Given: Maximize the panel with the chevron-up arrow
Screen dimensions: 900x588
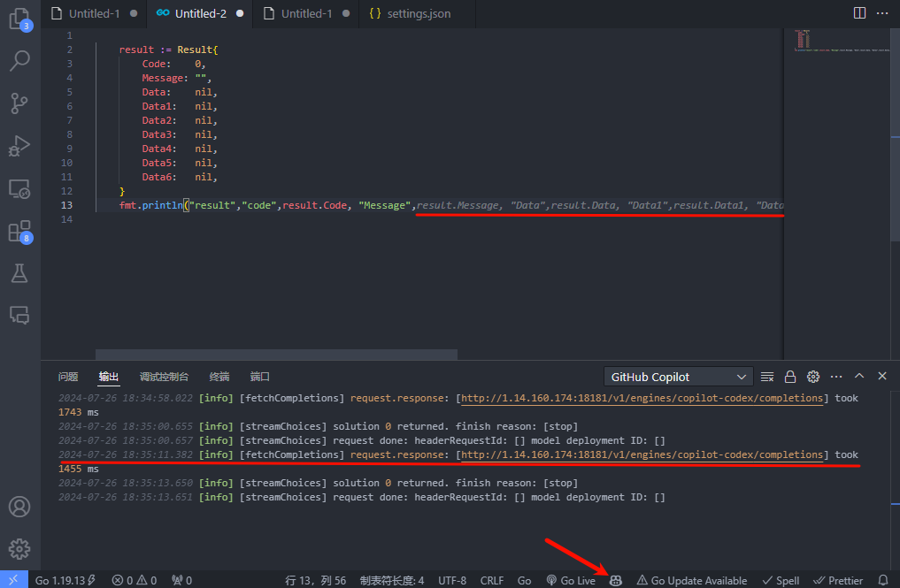Looking at the screenshot, I should (858, 376).
